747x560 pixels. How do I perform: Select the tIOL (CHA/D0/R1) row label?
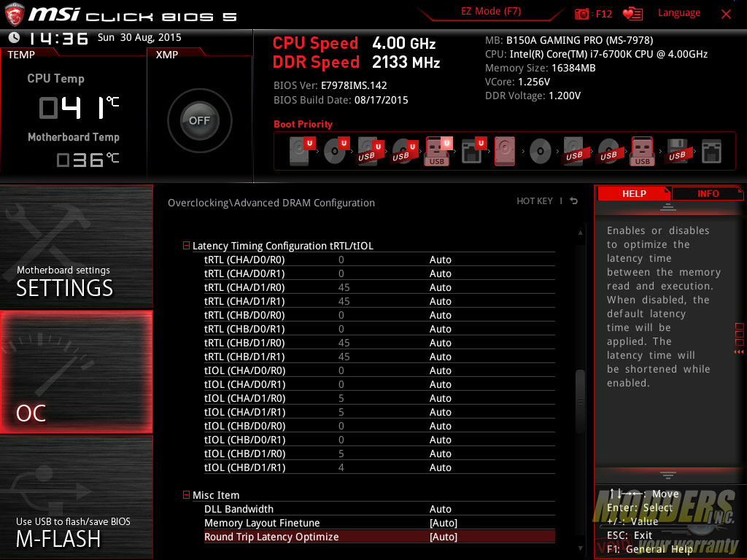(244, 384)
